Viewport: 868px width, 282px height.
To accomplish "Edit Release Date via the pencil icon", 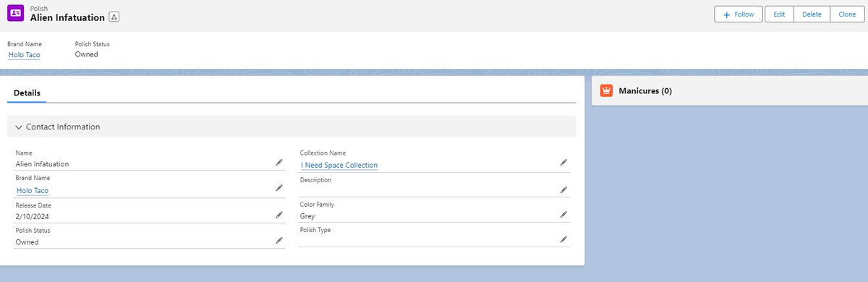I will click(279, 215).
